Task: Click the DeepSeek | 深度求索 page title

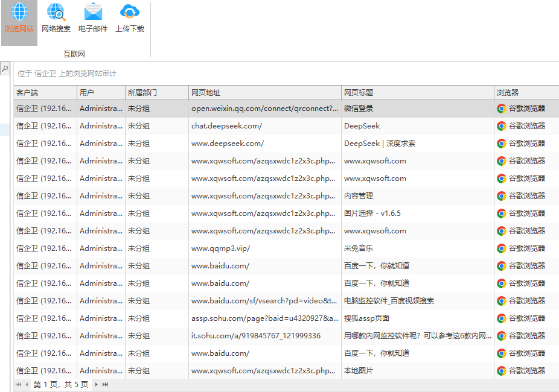Action: (x=379, y=144)
